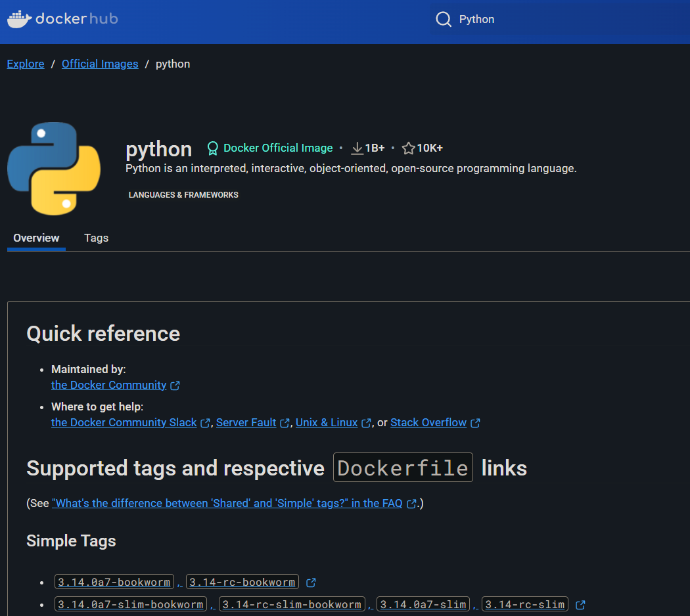Open the Docker Community Slack link
The height and width of the screenshot is (616, 690).
click(123, 422)
